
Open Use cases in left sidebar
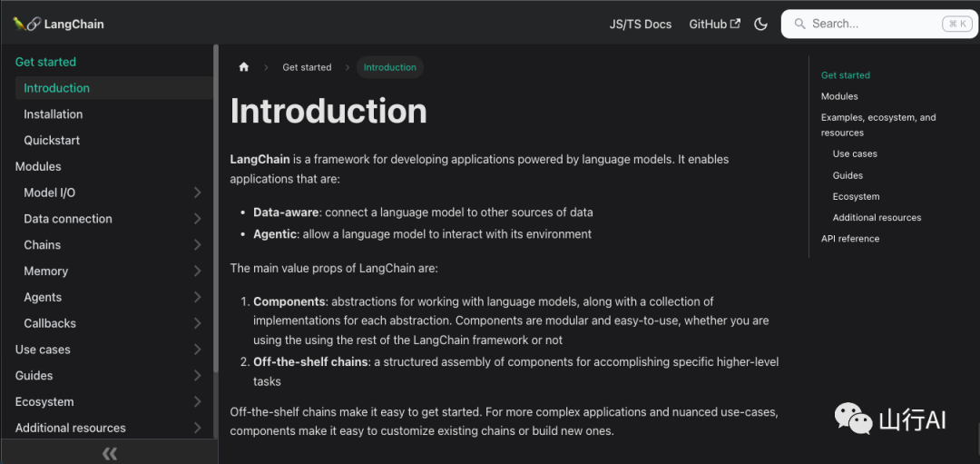[x=43, y=350]
